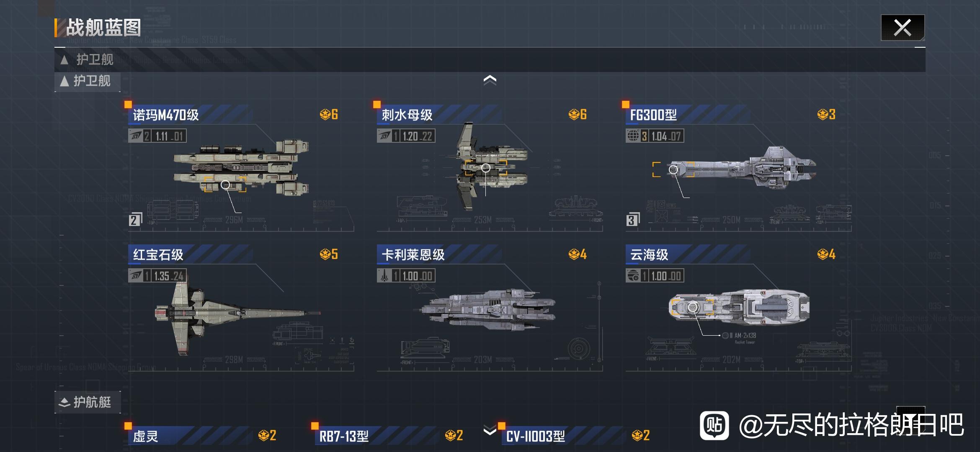Open the 诺玛M470级 blueprint title
Viewport: 980px width, 452px height.
tap(166, 115)
